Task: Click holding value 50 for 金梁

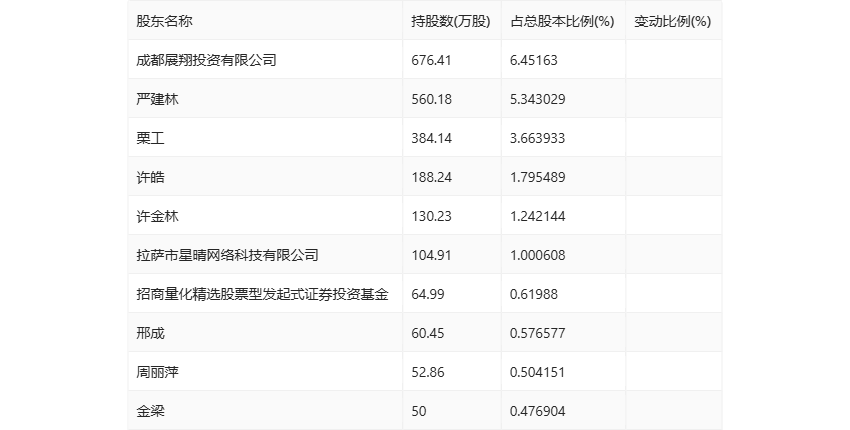Action: pyautogui.click(x=418, y=412)
